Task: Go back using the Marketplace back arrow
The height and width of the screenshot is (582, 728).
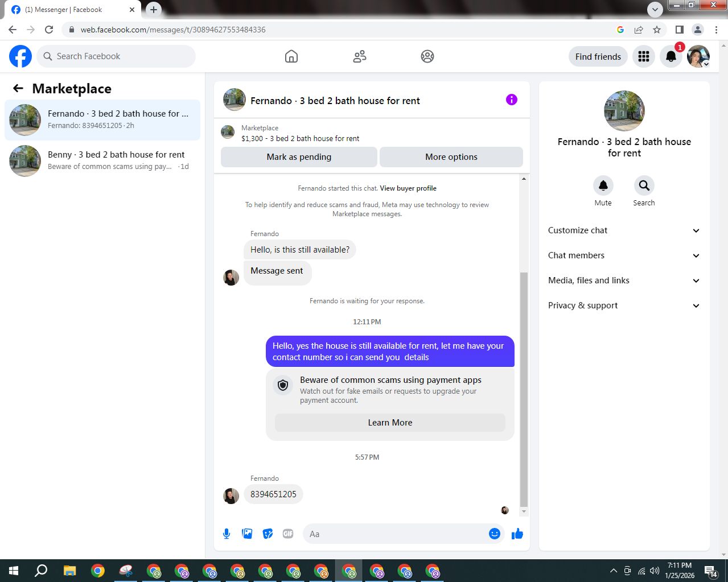Action: click(18, 88)
